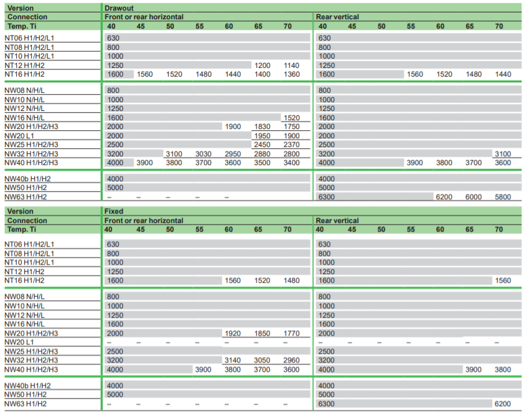Image resolution: width=532 pixels, height=416 pixels.
Task: Select the 3030 value in NW32 row
Action: tap(203, 154)
